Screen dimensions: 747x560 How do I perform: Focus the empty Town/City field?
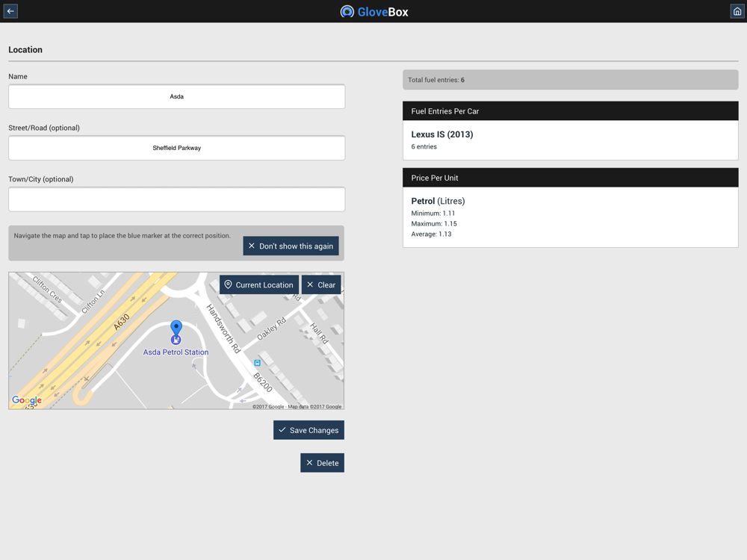pyautogui.click(x=177, y=199)
